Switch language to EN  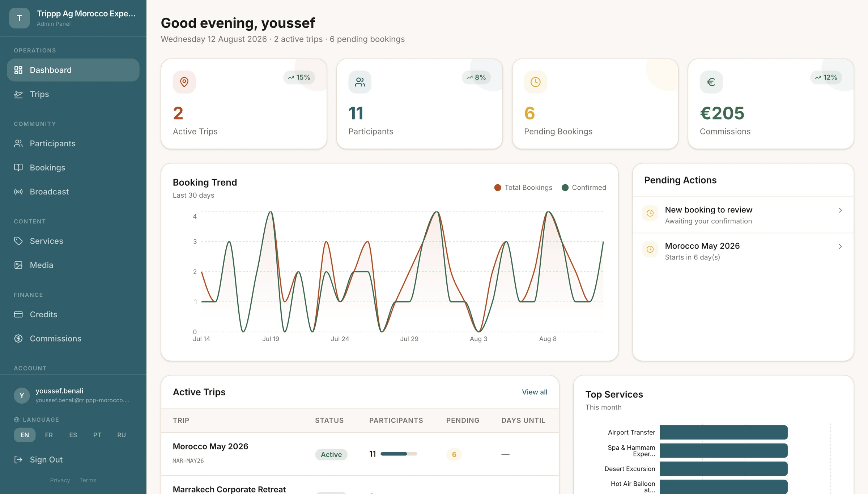tap(25, 435)
